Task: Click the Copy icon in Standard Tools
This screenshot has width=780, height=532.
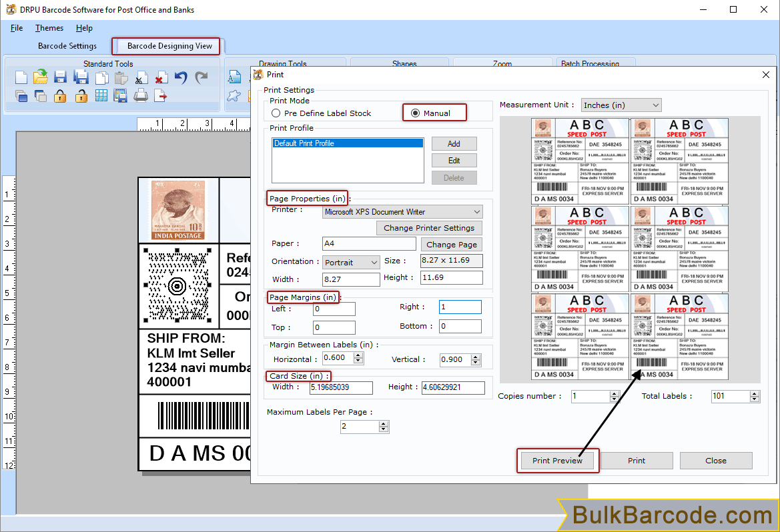Action: coord(101,78)
